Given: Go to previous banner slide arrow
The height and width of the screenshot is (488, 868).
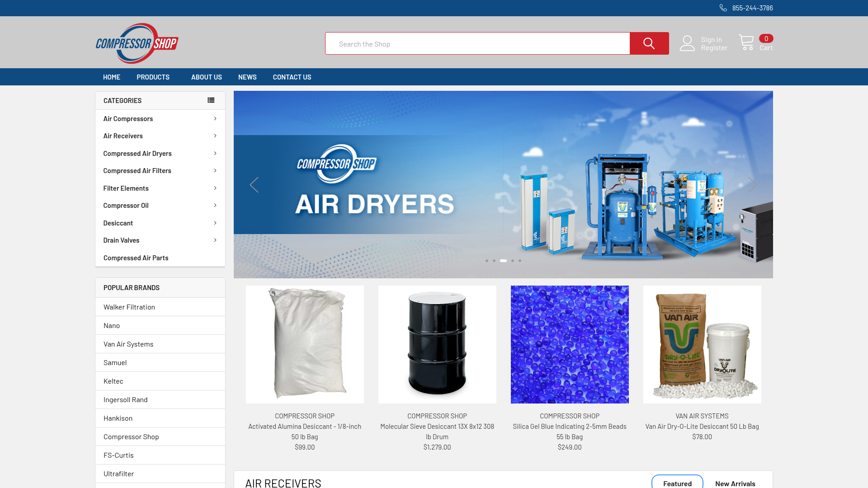Looking at the screenshot, I should click(x=254, y=185).
